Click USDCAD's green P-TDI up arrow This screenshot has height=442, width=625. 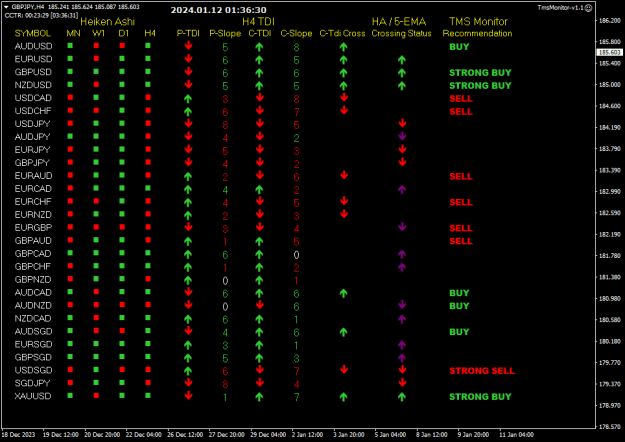pos(188,99)
